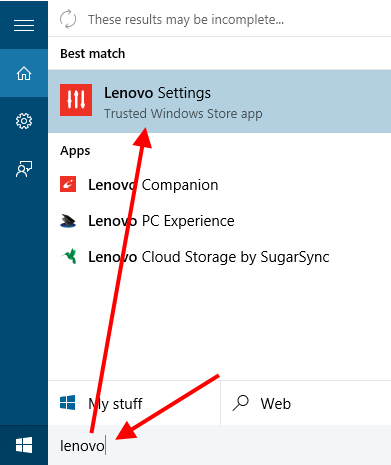Open Lenovo Cloud Storage by SugarSync
391x465 pixels.
(220, 257)
